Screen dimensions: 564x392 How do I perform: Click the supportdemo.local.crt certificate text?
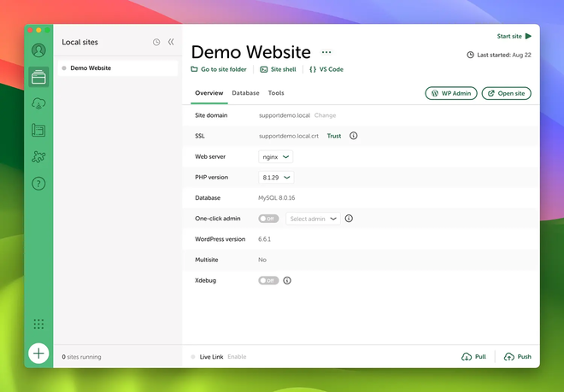[289, 136]
